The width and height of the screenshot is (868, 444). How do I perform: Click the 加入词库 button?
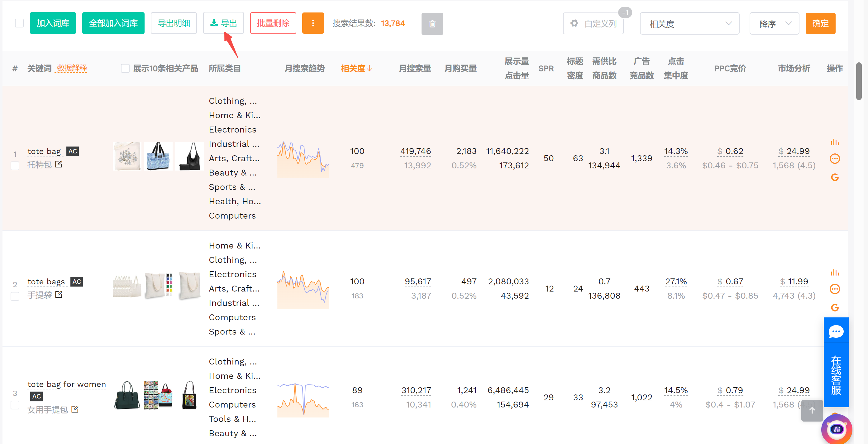tap(53, 23)
